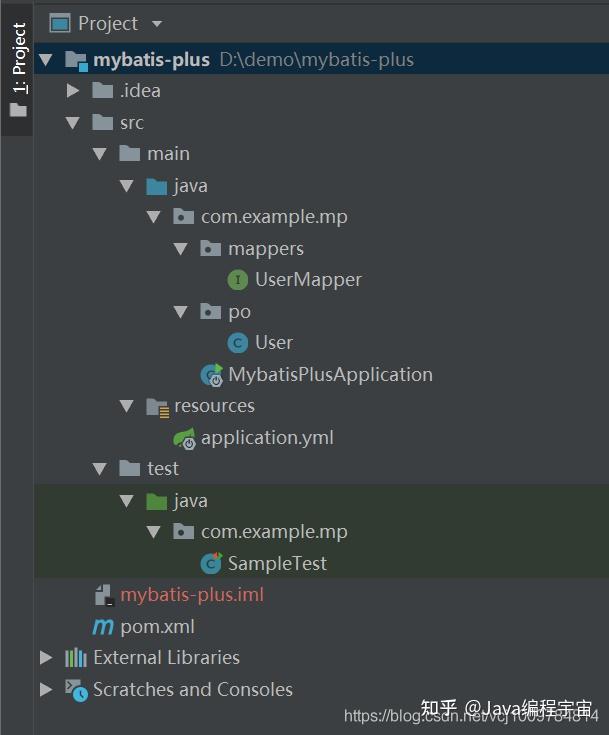The height and width of the screenshot is (735, 609).
Task: Click the Scratches and Consoles icon
Action: 76,690
